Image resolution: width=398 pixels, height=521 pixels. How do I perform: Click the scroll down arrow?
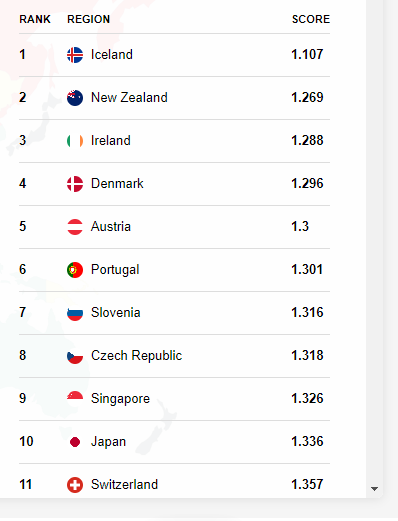tap(374, 489)
